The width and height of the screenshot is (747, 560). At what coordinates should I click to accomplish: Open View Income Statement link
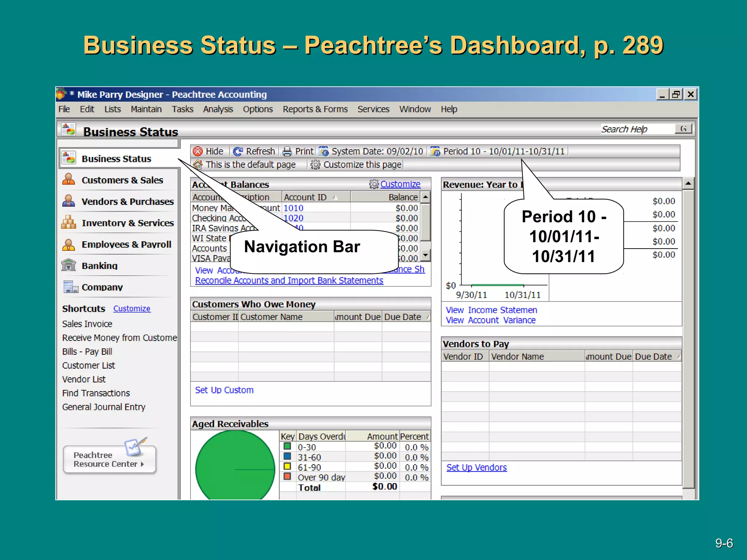[x=491, y=310]
